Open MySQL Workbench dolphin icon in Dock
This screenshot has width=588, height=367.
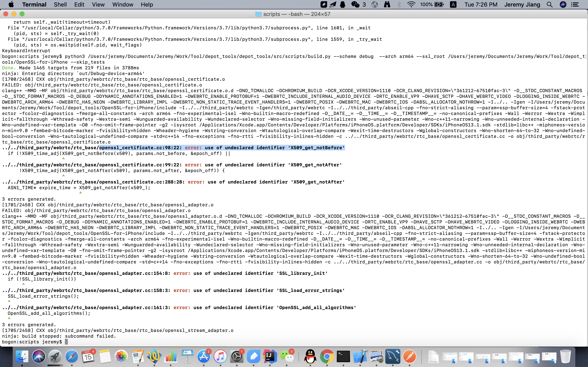393,357
